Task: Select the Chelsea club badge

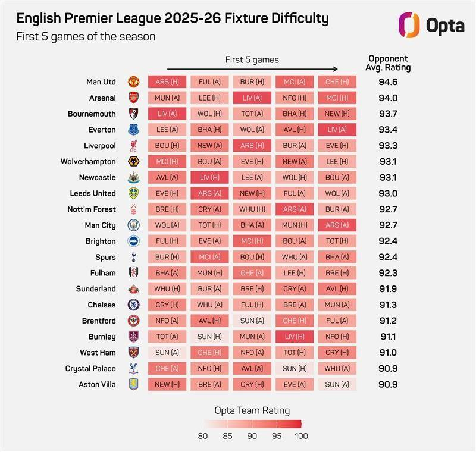Action: (x=133, y=305)
